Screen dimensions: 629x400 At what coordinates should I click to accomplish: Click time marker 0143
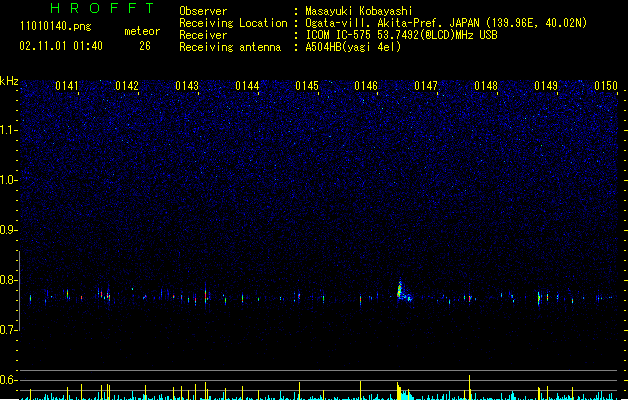tap(187, 86)
